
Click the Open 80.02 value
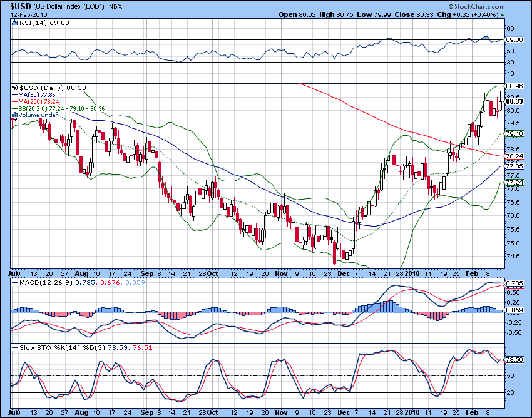pyautogui.click(x=297, y=14)
